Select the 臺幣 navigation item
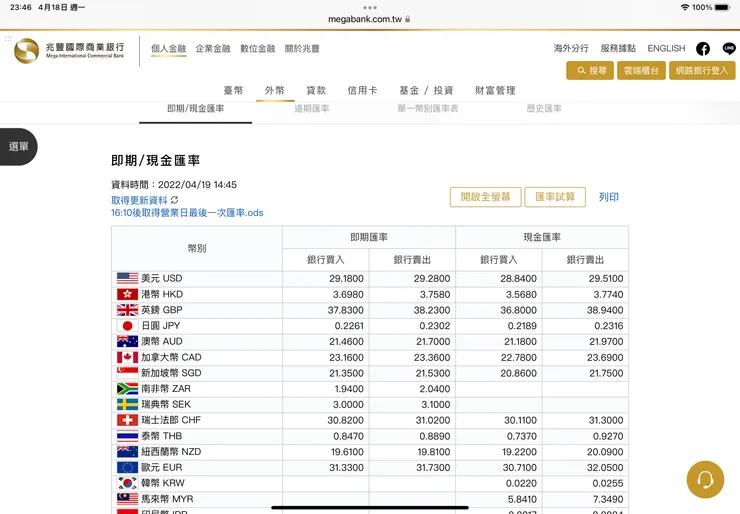Screen dimensions: 740x514 click(234, 90)
